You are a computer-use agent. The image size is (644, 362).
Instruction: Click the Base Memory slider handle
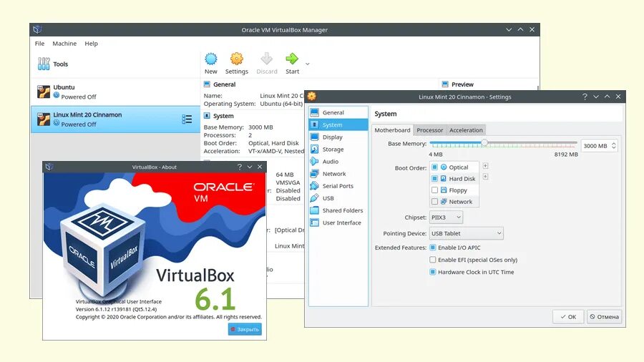click(484, 143)
